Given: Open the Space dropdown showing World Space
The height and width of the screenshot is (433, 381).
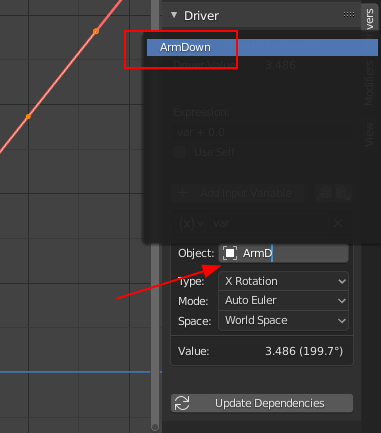Looking at the screenshot, I should pos(283,321).
